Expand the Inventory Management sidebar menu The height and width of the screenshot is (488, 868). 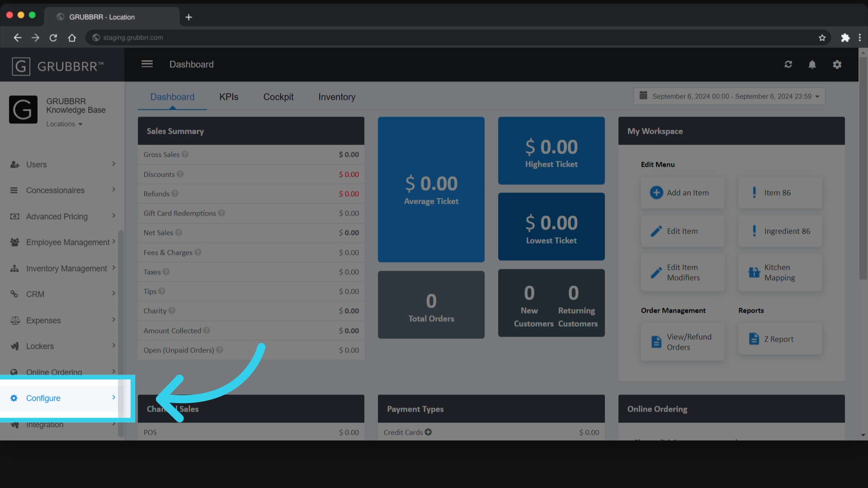(x=62, y=268)
